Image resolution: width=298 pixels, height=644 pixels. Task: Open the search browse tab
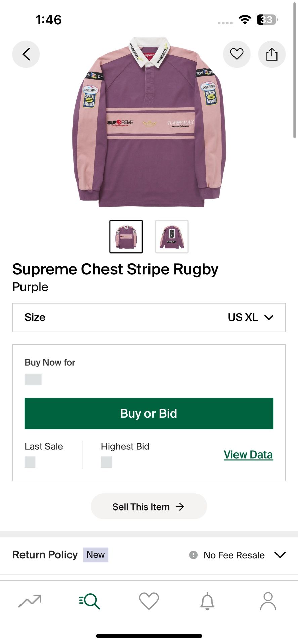[x=90, y=601]
